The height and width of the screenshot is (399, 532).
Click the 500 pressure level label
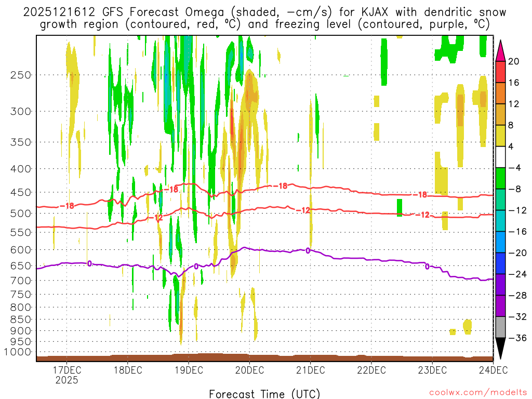(21, 214)
